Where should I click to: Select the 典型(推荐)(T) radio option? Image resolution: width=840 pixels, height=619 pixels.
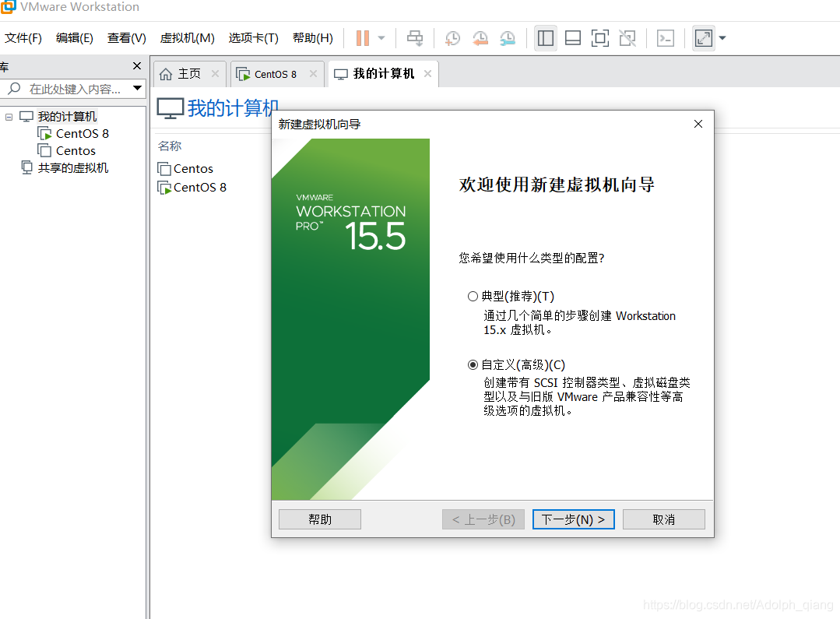pyautogui.click(x=473, y=297)
